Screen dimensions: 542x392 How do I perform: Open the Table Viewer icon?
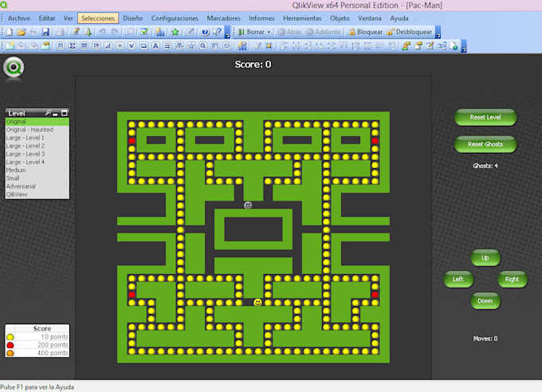pos(442,45)
